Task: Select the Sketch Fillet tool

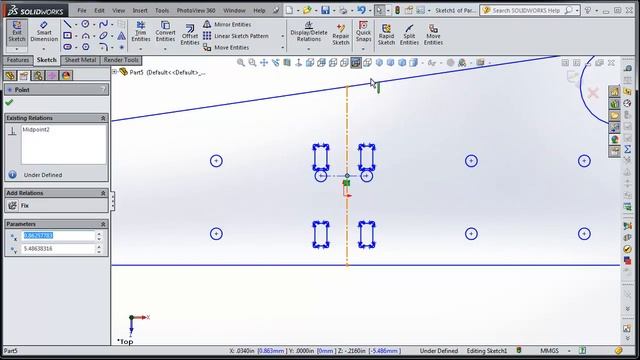Action: pos(103,47)
